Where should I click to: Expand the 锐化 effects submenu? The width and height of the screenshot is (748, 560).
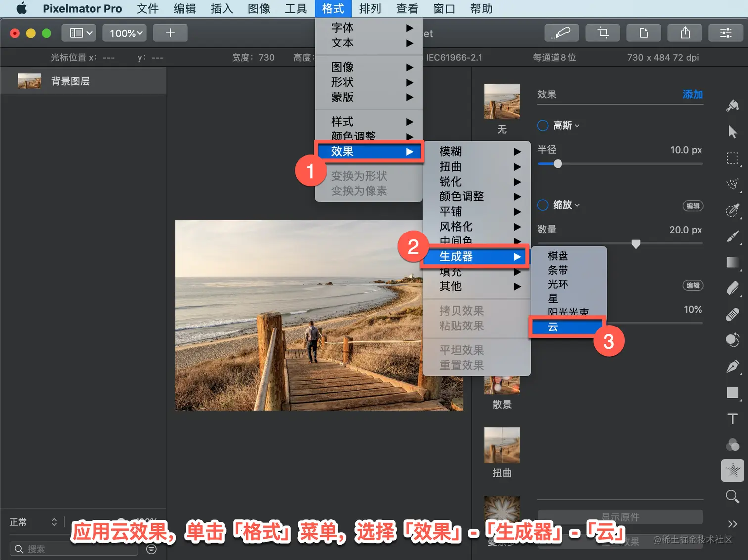coord(477,182)
